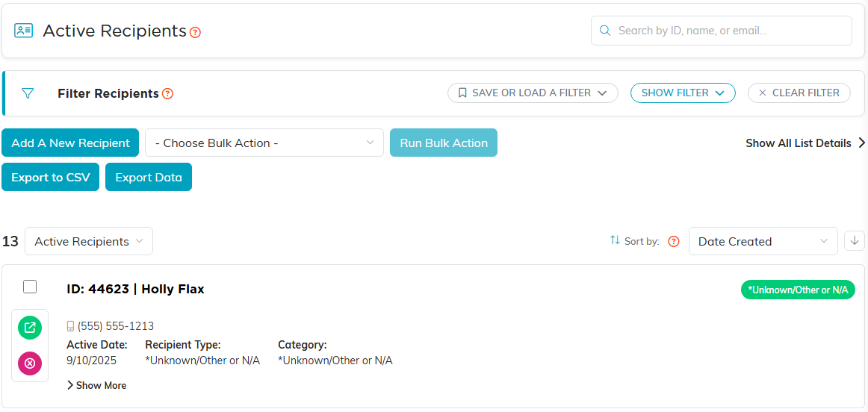This screenshot has height=412, width=868.
Task: Expand Show More for Holly Flax
Action: point(96,385)
